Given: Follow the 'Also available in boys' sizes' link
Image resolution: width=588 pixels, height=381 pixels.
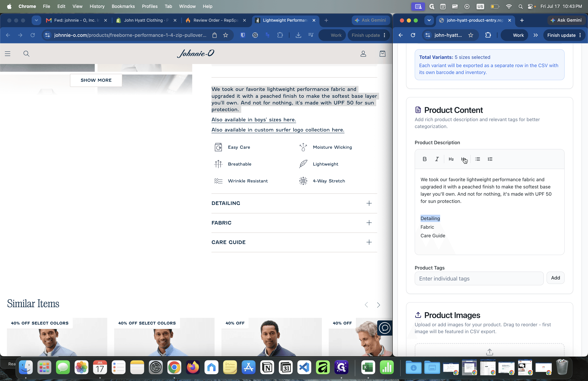Looking at the screenshot, I should coord(253,120).
